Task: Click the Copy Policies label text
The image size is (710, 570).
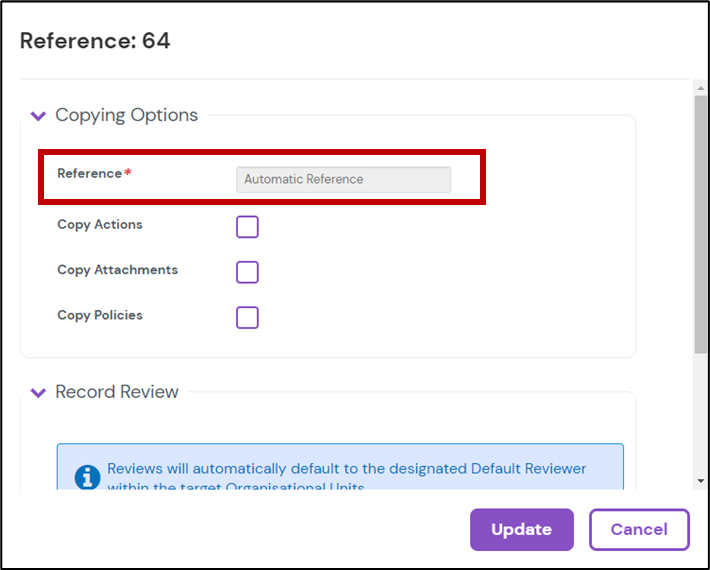Action: 100,315
